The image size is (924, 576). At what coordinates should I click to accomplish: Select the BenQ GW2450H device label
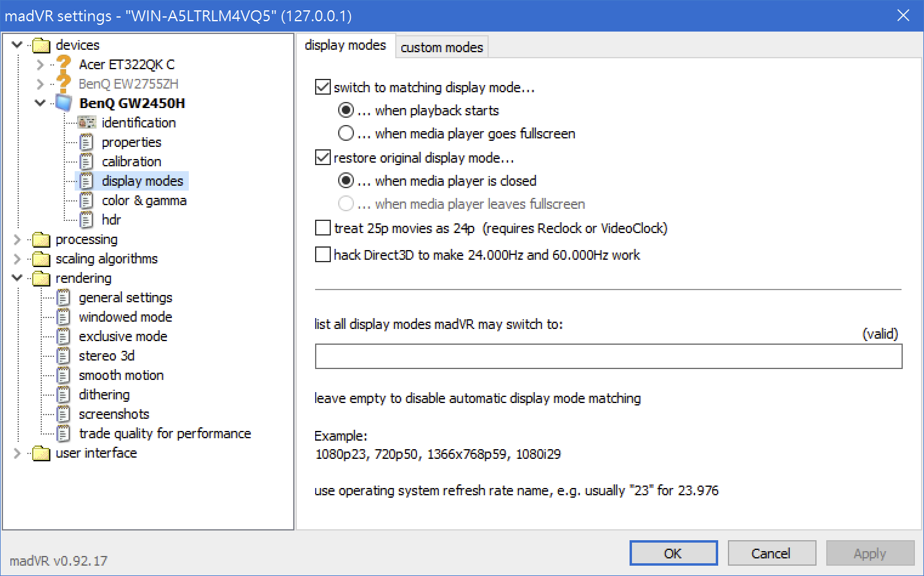[x=132, y=103]
